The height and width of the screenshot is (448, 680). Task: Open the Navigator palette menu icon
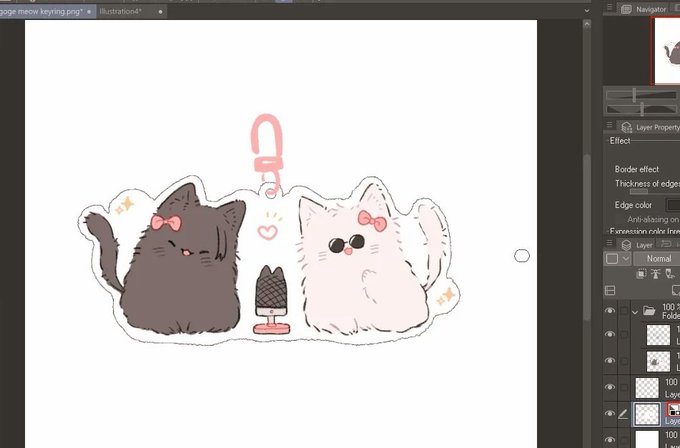[609, 7]
